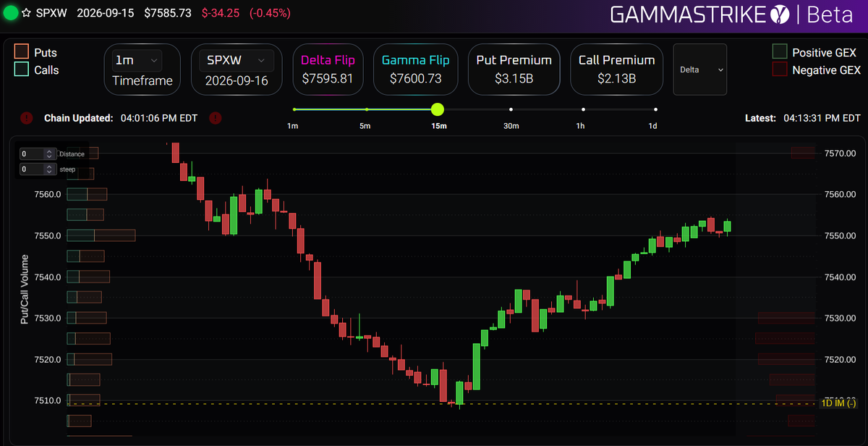Click the red alert icon after the chain timestamp

pyautogui.click(x=215, y=117)
